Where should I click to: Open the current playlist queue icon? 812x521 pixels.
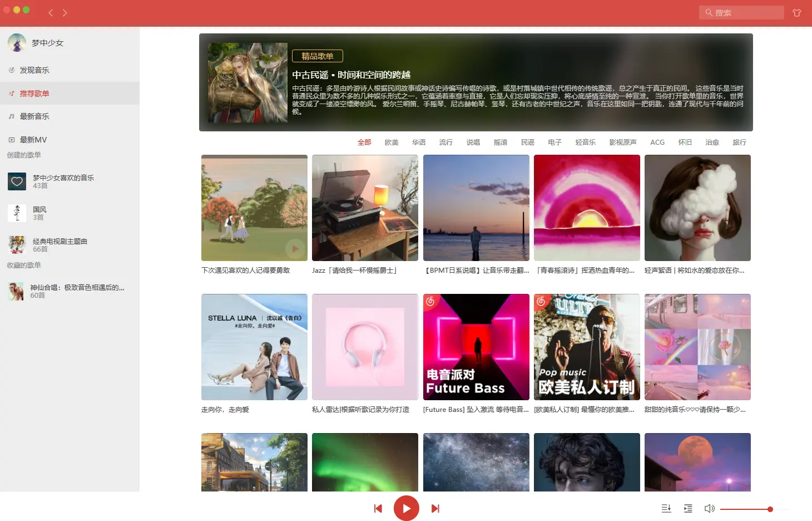click(688, 508)
